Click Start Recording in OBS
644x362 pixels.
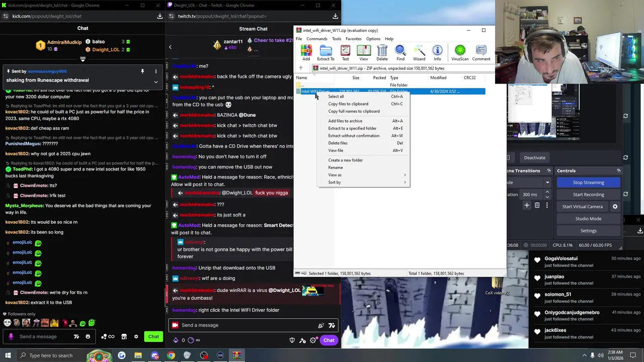pos(588,195)
